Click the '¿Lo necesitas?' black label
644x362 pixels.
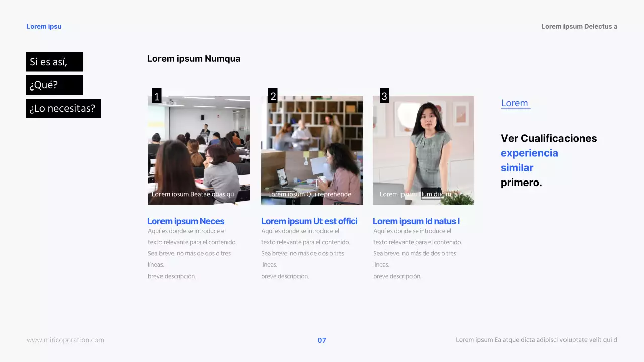pos(63,108)
